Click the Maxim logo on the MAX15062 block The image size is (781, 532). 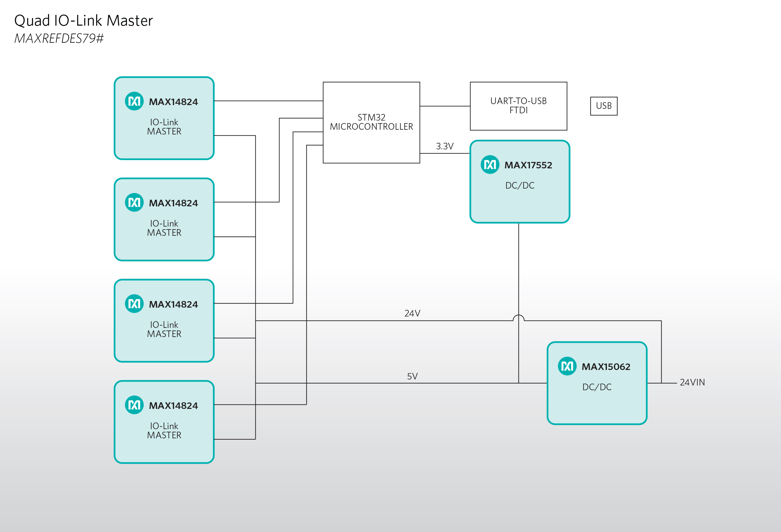pyautogui.click(x=567, y=366)
